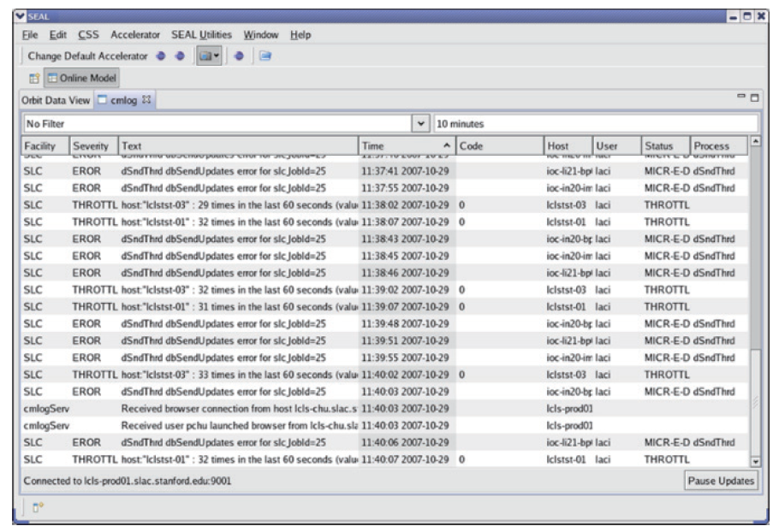Maximize the cmlog view panel
The image size is (773, 532).
coord(754,98)
